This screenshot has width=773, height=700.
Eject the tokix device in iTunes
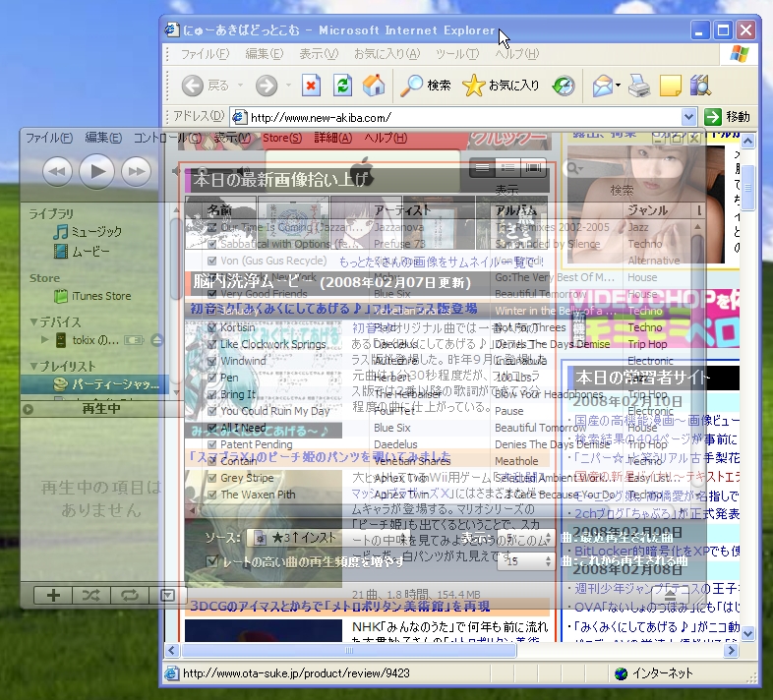(x=156, y=340)
